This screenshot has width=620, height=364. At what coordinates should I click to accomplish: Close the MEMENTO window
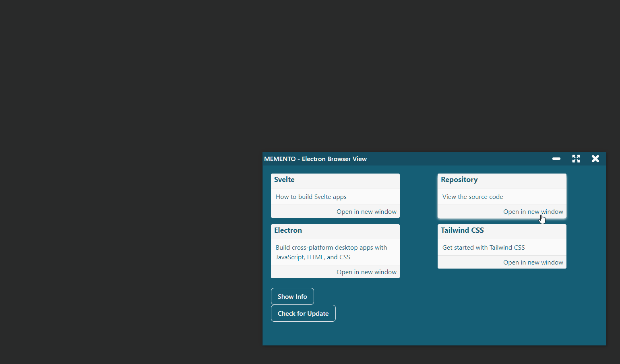point(595,159)
